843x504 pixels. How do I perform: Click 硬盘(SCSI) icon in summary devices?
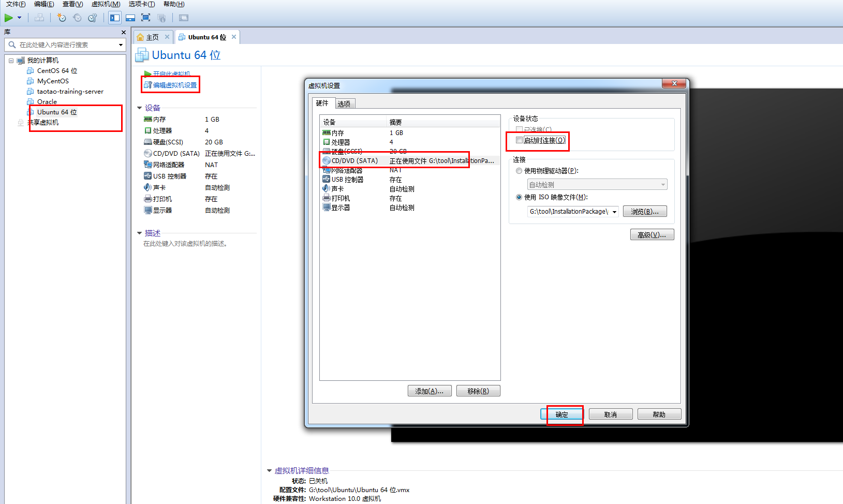(x=148, y=142)
